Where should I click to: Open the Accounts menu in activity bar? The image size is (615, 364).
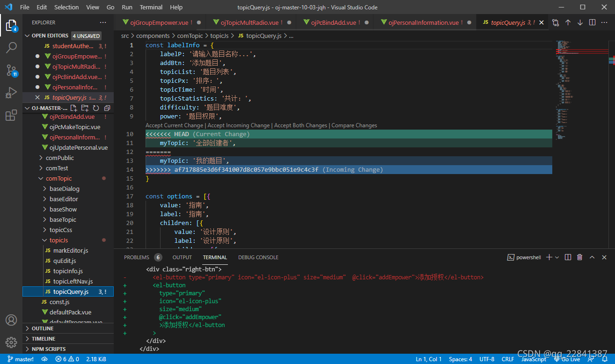click(x=11, y=320)
